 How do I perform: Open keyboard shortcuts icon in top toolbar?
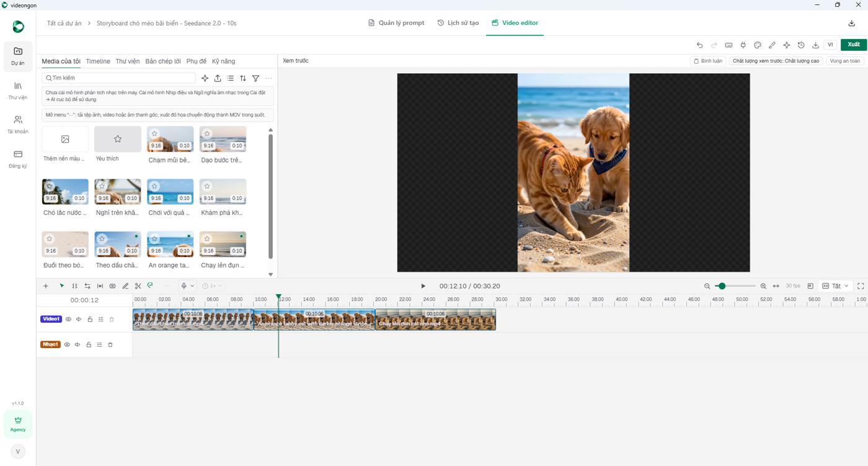tap(728, 45)
